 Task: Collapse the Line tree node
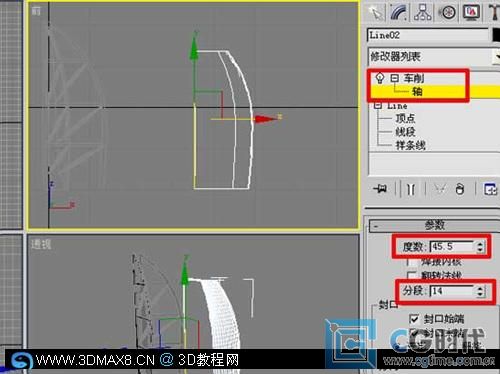tap(378, 106)
